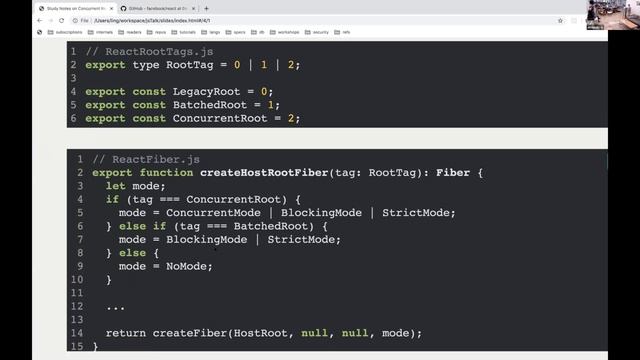Open the workshops bookmark folder
The width and height of the screenshot is (640, 360).
coord(284,32)
